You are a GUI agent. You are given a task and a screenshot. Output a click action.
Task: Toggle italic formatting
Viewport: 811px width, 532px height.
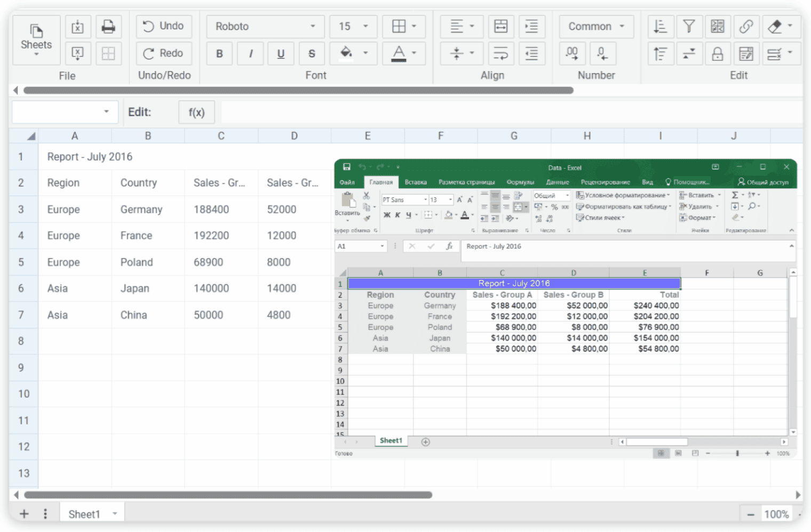tap(250, 54)
